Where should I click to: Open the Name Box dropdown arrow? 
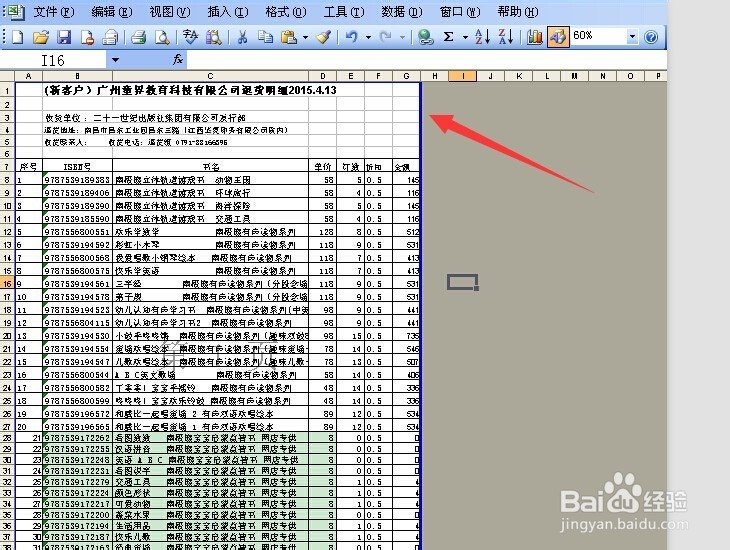tap(115, 60)
